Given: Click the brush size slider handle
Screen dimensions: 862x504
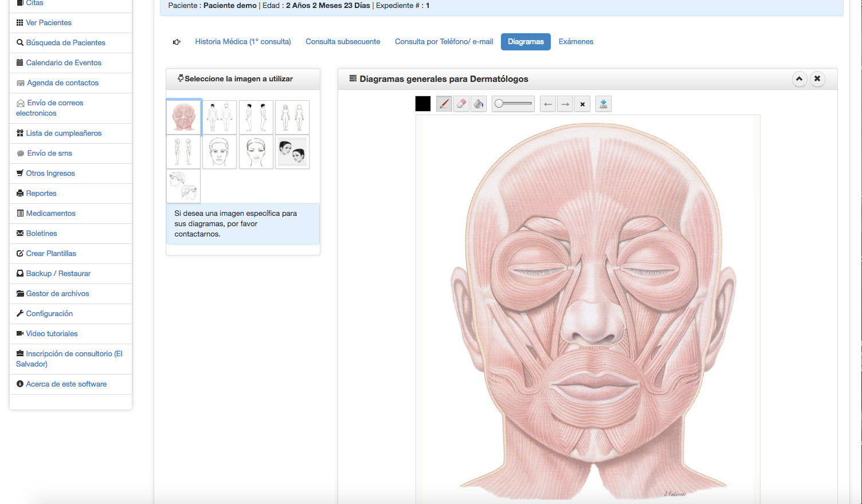Looking at the screenshot, I should pos(499,104).
